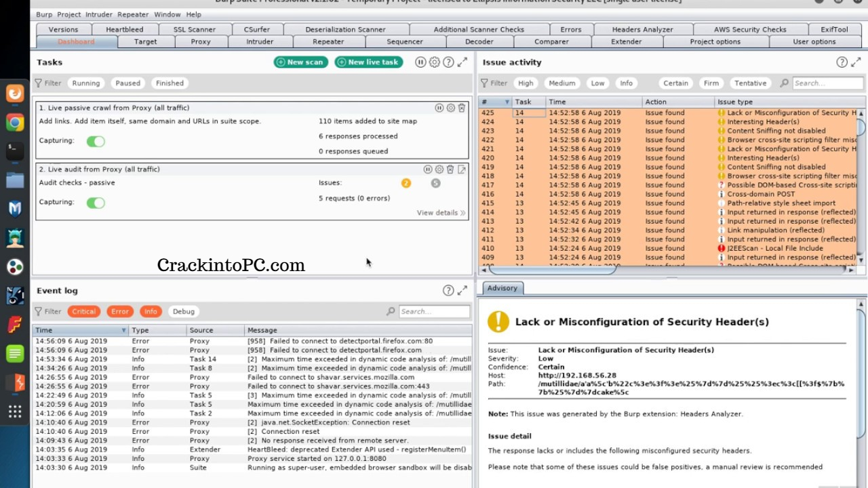Open help for the Tasks panel
Image resolution: width=868 pixels, height=488 pixels.
point(448,62)
